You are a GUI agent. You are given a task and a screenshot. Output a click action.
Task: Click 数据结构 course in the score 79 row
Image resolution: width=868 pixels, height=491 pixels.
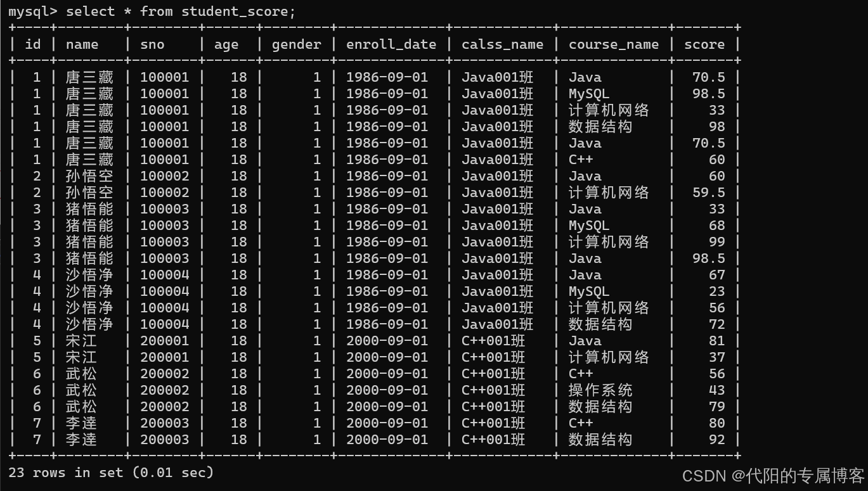[x=600, y=407]
